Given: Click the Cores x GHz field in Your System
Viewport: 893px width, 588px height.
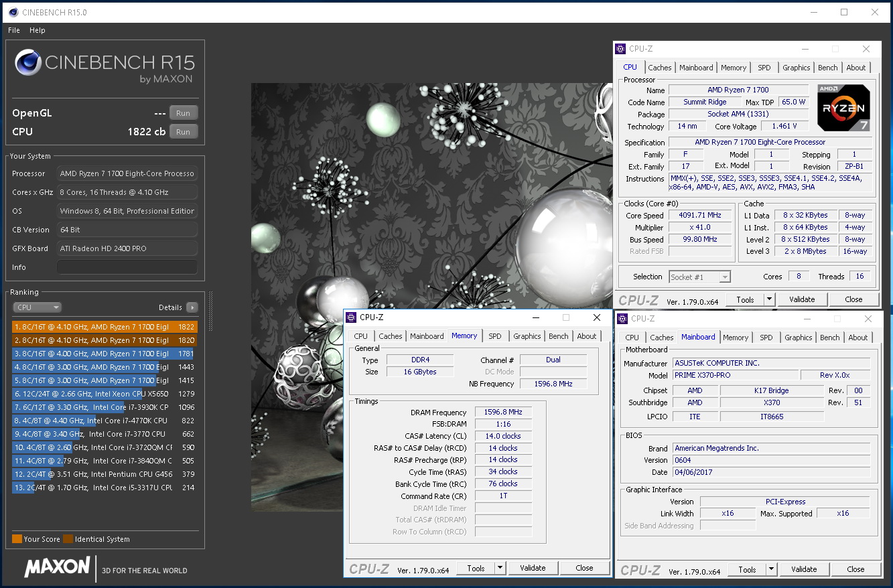Looking at the screenshot, I should [127, 192].
